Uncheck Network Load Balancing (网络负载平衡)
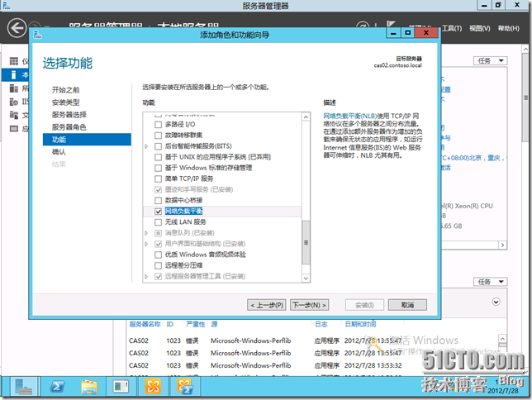 click(x=158, y=212)
